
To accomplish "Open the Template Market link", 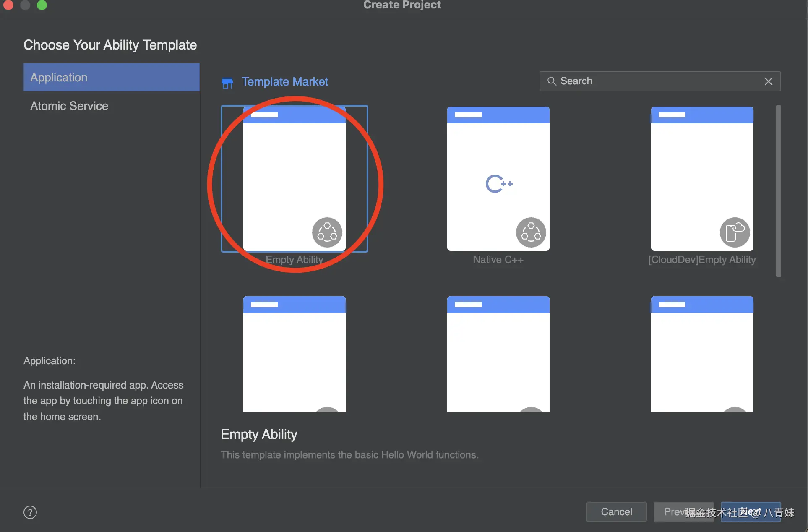I will tap(284, 81).
